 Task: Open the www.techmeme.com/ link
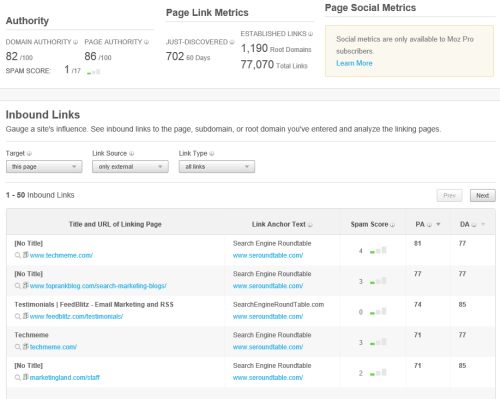tap(61, 256)
